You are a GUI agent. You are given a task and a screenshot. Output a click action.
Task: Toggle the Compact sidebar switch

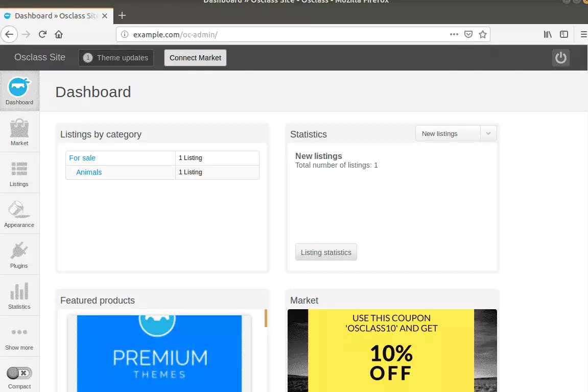coord(19,373)
